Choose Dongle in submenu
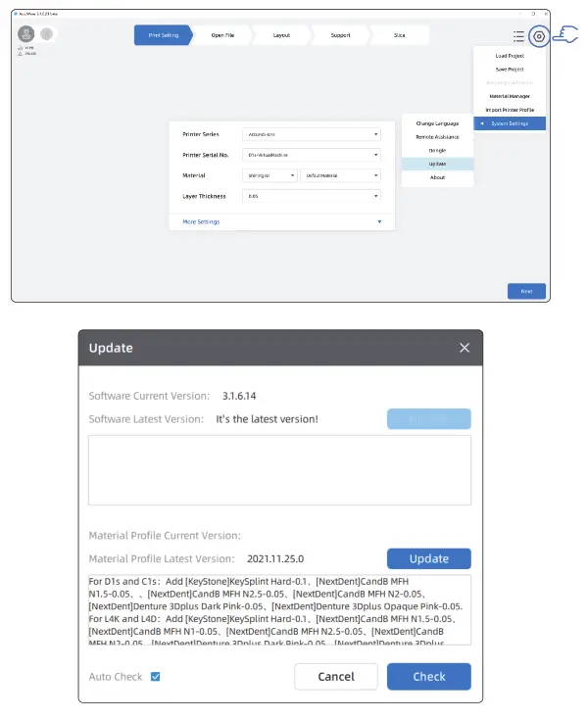 point(437,151)
